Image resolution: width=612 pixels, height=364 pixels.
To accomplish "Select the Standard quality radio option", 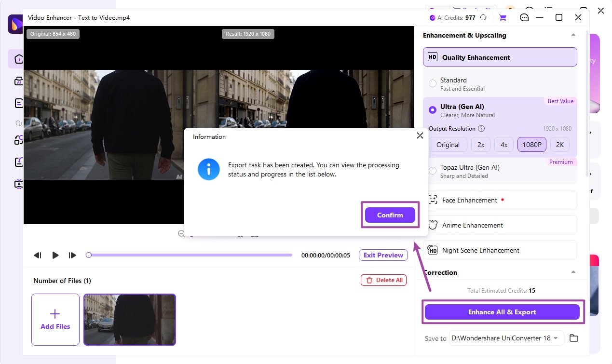I will point(433,84).
